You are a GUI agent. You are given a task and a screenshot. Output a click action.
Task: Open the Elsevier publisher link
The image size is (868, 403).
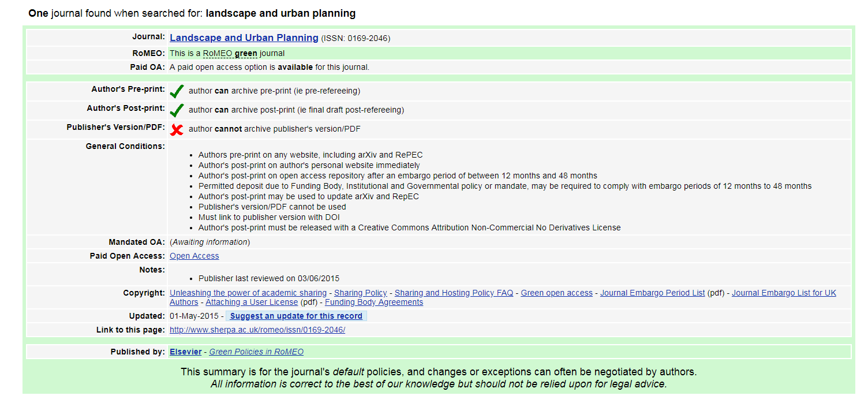185,352
